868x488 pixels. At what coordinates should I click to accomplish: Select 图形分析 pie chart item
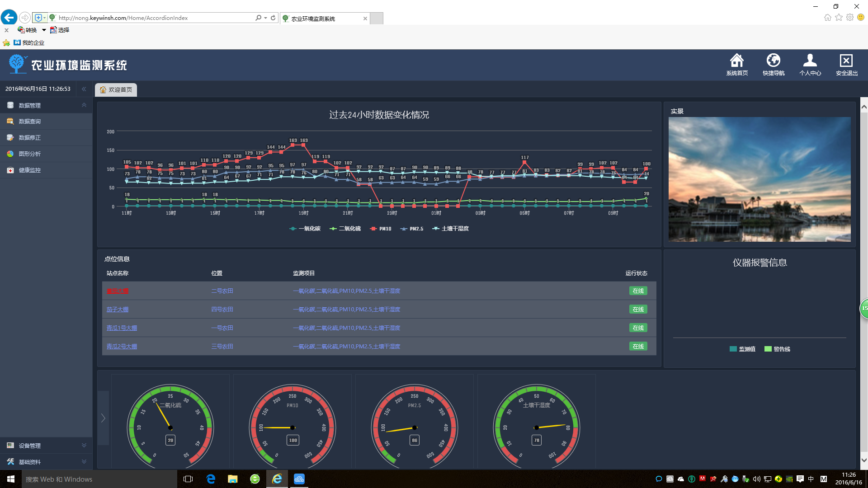point(30,154)
